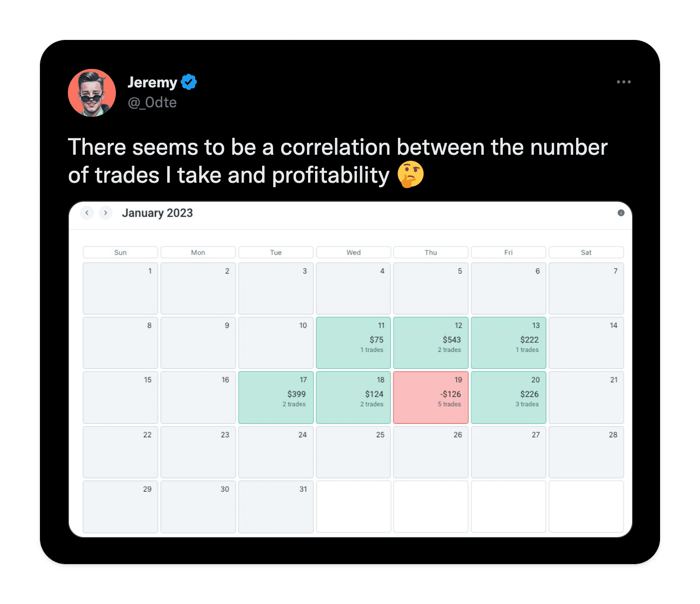This screenshot has width=700, height=604.
Task: Click the calendar info icon
Action: pos(621,213)
